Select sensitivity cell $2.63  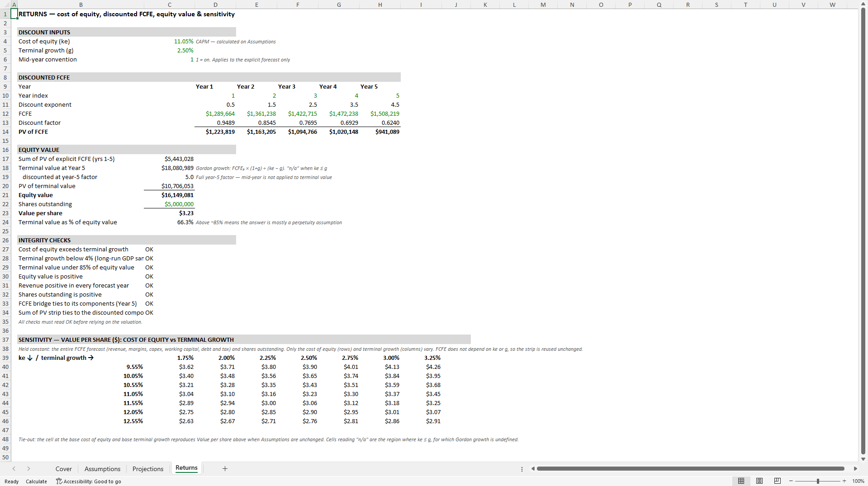point(169,421)
